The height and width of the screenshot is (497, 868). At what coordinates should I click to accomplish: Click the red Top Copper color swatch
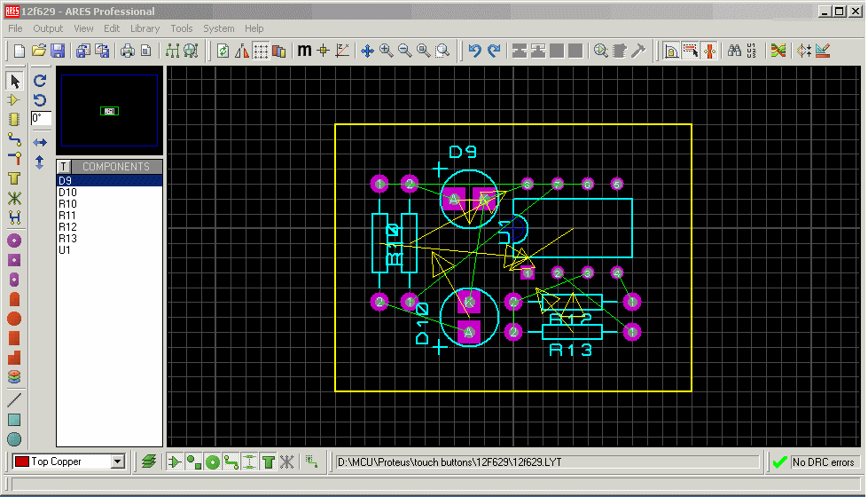pyautogui.click(x=21, y=461)
